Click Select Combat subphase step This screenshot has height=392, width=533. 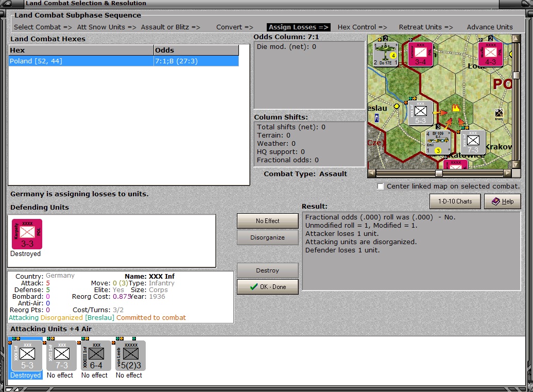click(x=43, y=27)
